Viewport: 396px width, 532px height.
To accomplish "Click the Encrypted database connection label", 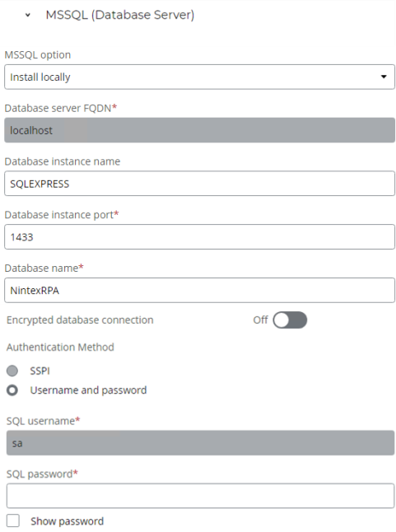I will [x=80, y=320].
